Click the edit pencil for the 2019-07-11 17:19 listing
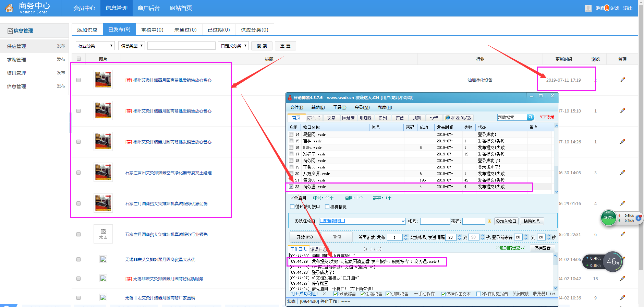The height and width of the screenshot is (307, 644). [622, 80]
